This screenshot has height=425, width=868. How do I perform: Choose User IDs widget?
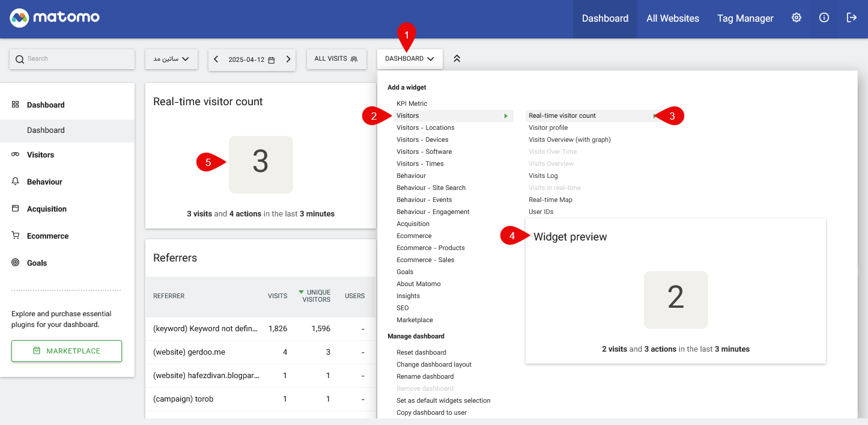(541, 212)
